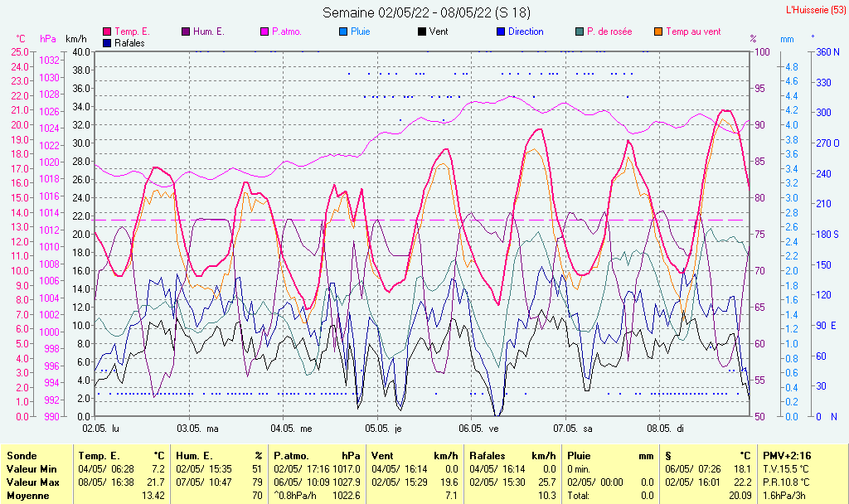This screenshot has width=849, height=504.
Task: Click the '06.05. ve' date label
Action: tap(478, 429)
